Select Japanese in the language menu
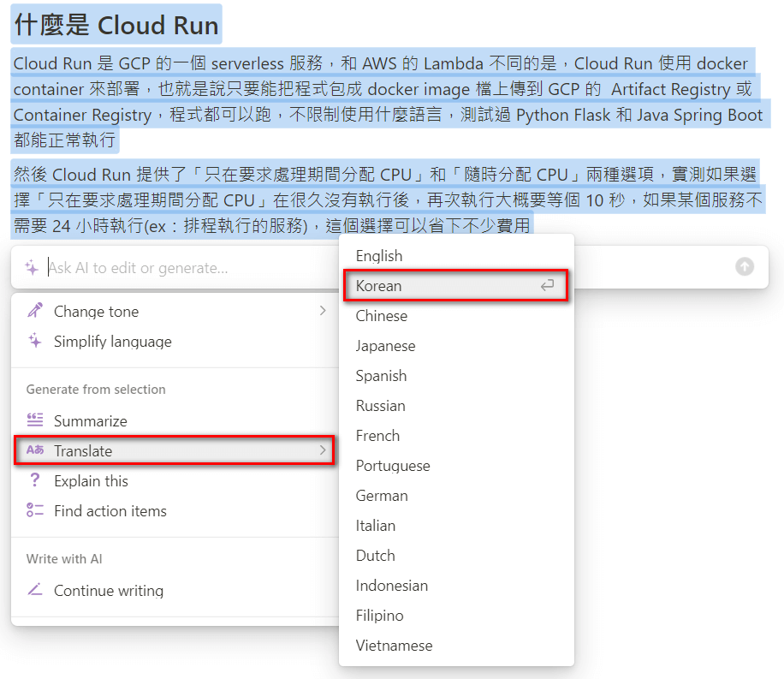This screenshot has height=679, width=784. pos(383,345)
